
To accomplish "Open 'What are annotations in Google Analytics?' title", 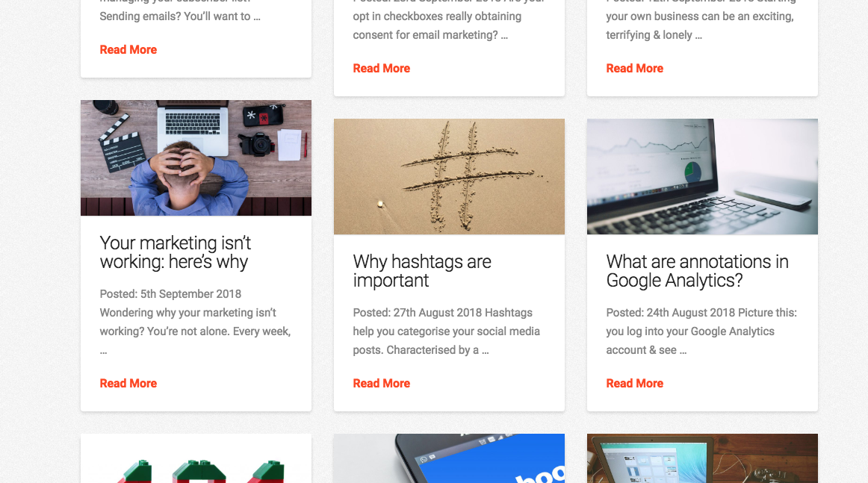I will [x=697, y=271].
